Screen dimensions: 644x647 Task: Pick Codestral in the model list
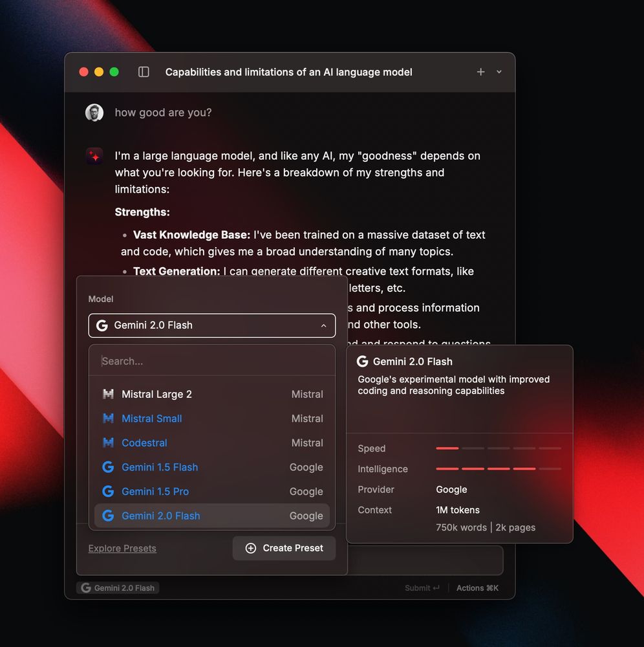(x=212, y=443)
